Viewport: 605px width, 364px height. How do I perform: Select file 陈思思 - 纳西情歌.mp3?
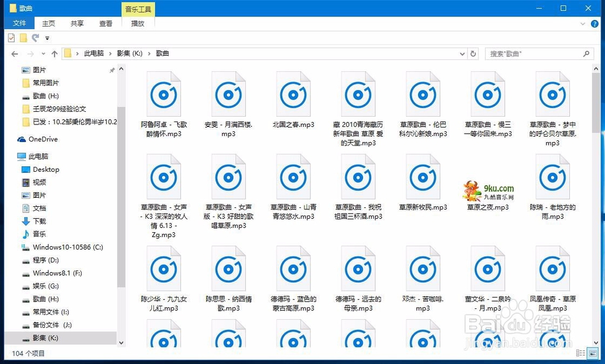click(229, 279)
